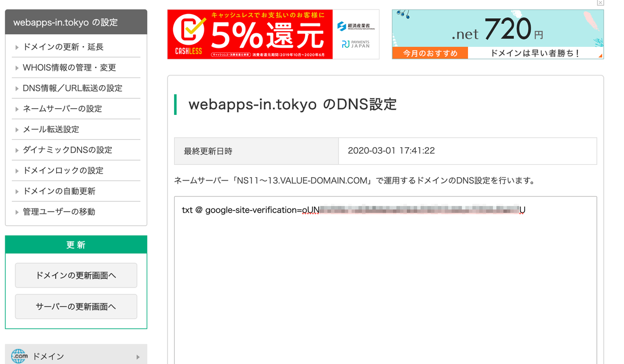Click the webapps-in.tokyo のDNS設定 heading
624x364 pixels.
click(292, 104)
